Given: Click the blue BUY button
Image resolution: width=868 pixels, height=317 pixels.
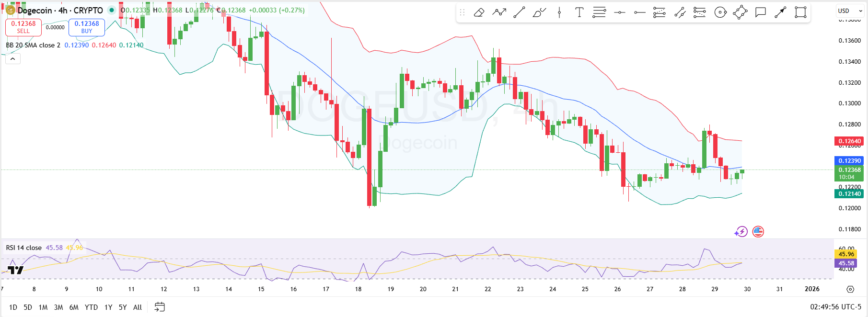Looking at the screenshot, I should pyautogui.click(x=87, y=27).
